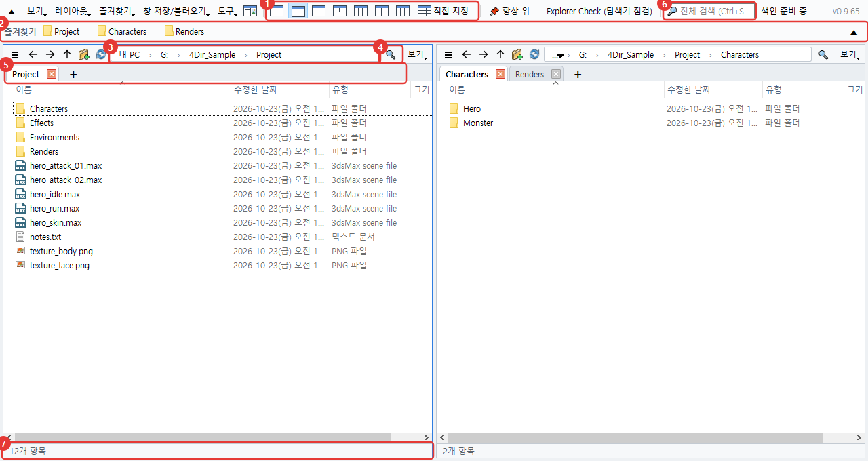Go back in the right pane
The height and width of the screenshot is (461, 868).
click(466, 54)
